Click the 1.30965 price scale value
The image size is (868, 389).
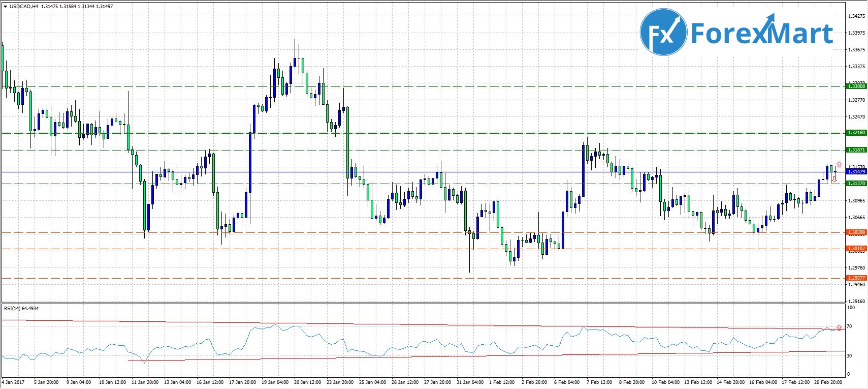(857, 201)
